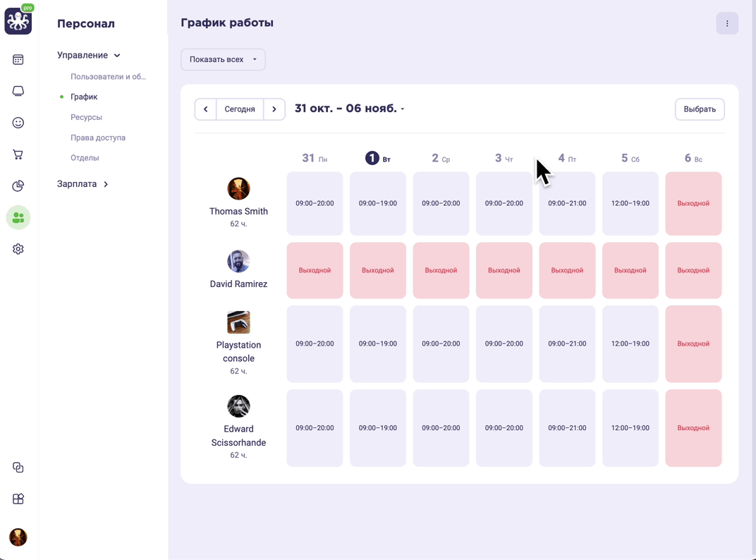Open the settings gear icon
The height and width of the screenshot is (560, 756).
[18, 249]
